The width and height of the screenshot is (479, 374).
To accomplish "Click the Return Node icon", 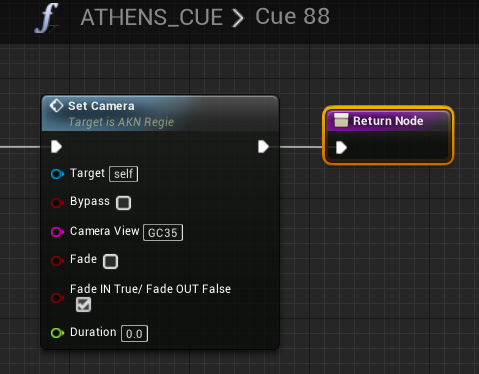I will (341, 120).
